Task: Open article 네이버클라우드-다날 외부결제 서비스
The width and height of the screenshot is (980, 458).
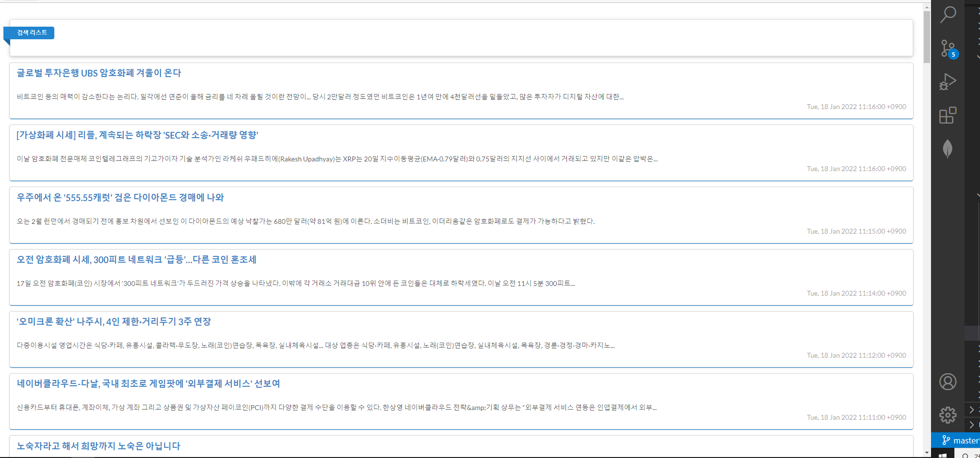Action: point(148,383)
